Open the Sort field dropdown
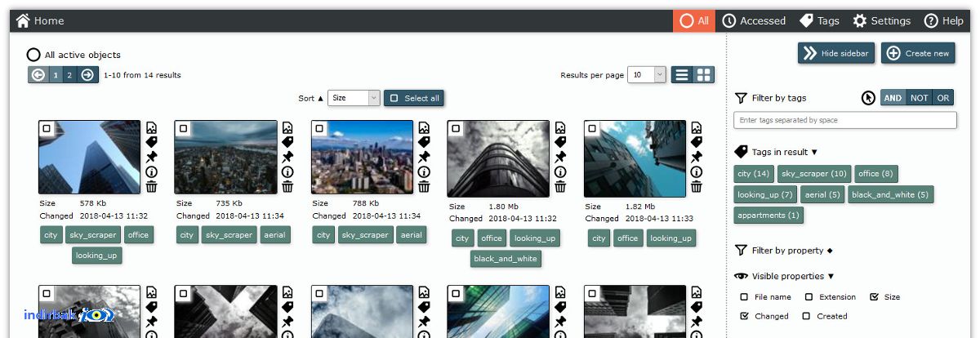 [x=354, y=98]
